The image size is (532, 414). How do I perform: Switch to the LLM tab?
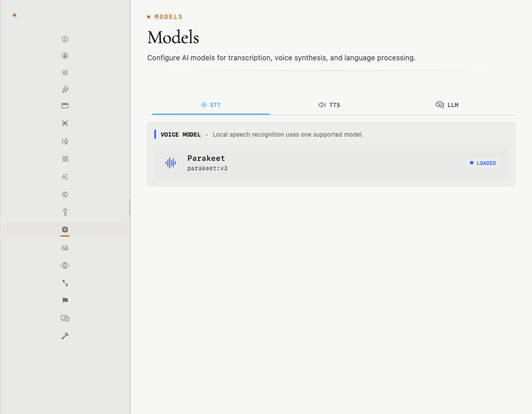447,105
